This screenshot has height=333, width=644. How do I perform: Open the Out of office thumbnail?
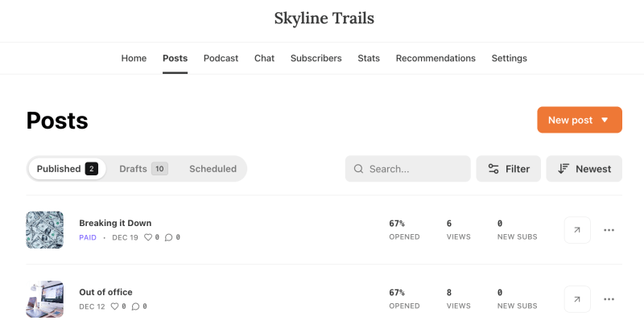[45, 299]
